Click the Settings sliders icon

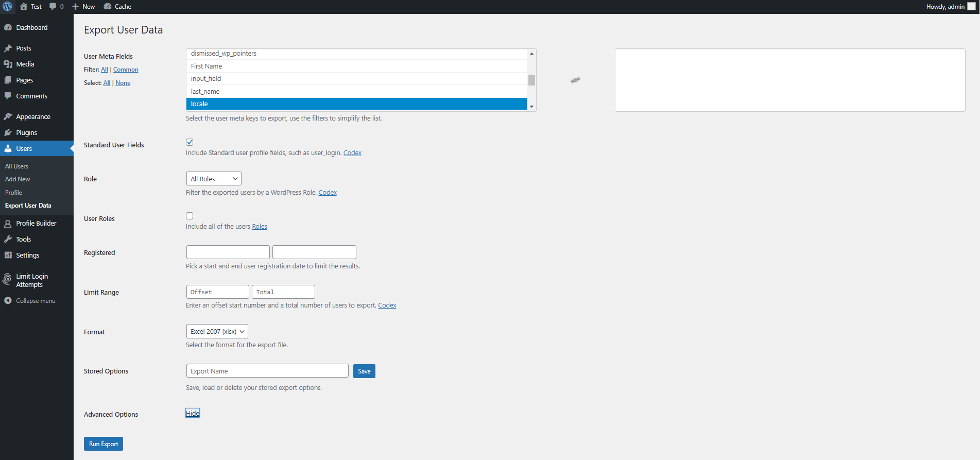(x=8, y=255)
